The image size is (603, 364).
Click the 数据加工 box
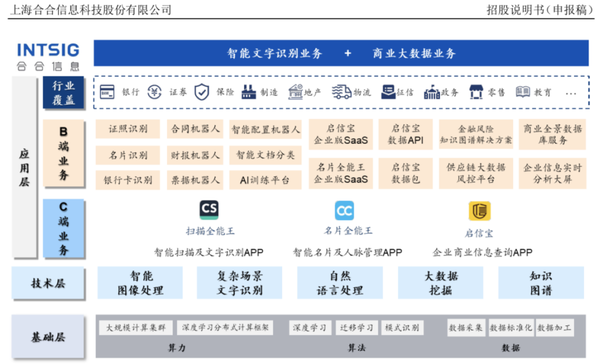(554, 328)
